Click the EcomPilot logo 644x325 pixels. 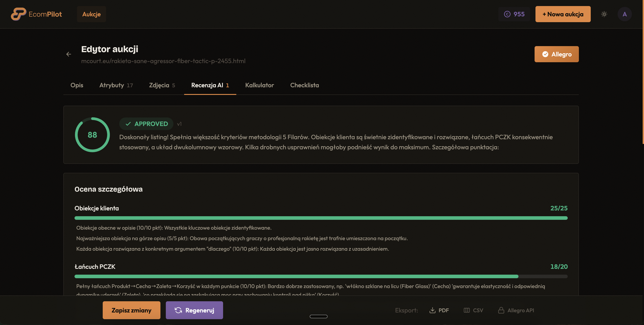click(36, 14)
